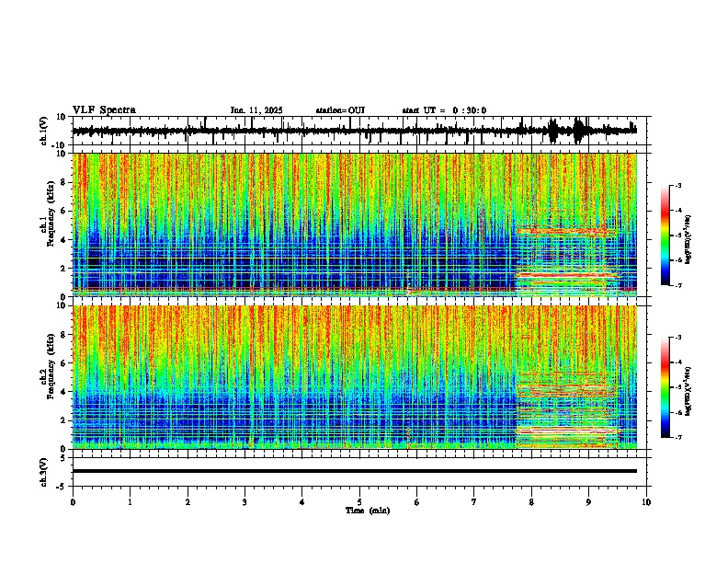Click the '-5' tick on ch.3(V) axis
The image size is (728, 563).
pyautogui.click(x=63, y=487)
